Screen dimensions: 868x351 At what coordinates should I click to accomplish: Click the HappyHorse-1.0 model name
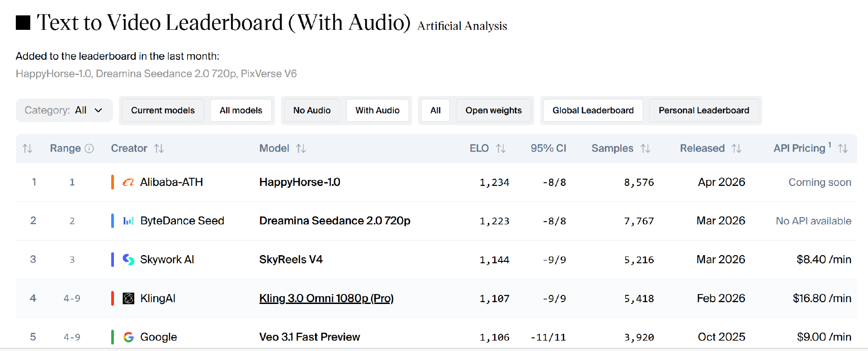tap(299, 182)
